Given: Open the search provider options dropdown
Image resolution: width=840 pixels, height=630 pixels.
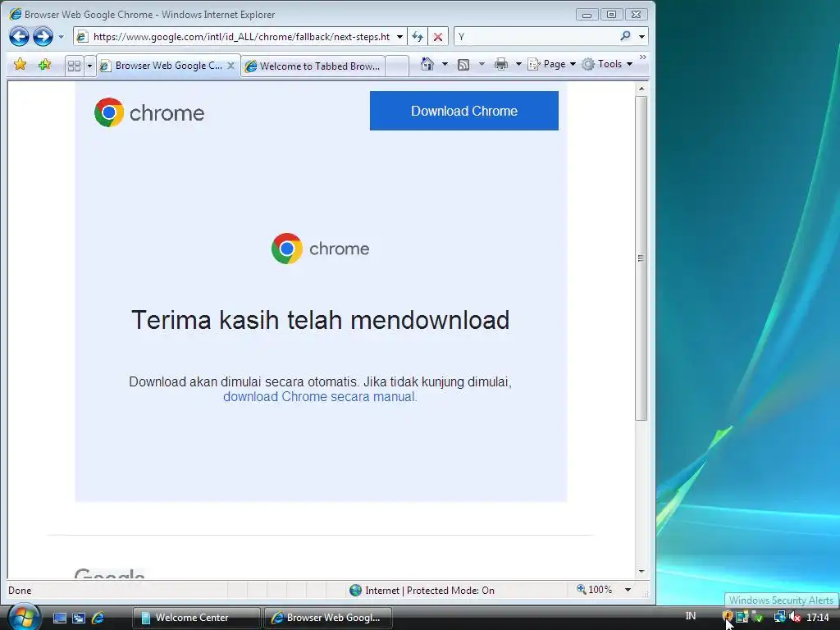Looking at the screenshot, I should click(641, 37).
